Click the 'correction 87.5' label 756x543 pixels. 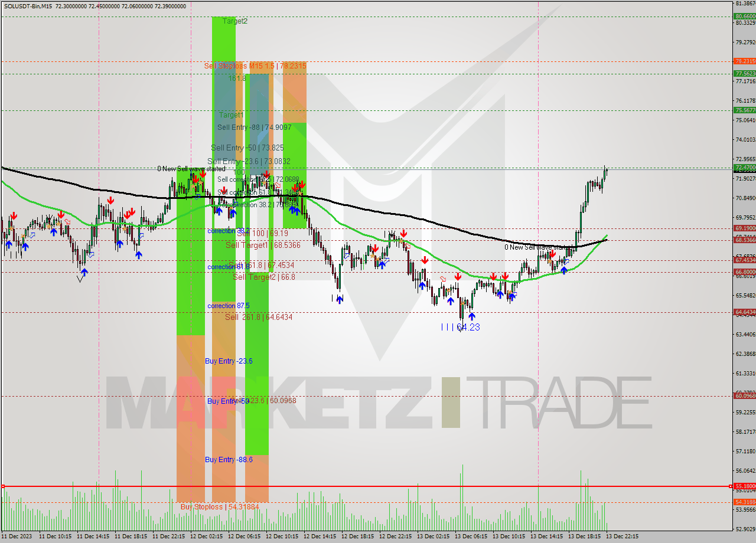pyautogui.click(x=228, y=306)
